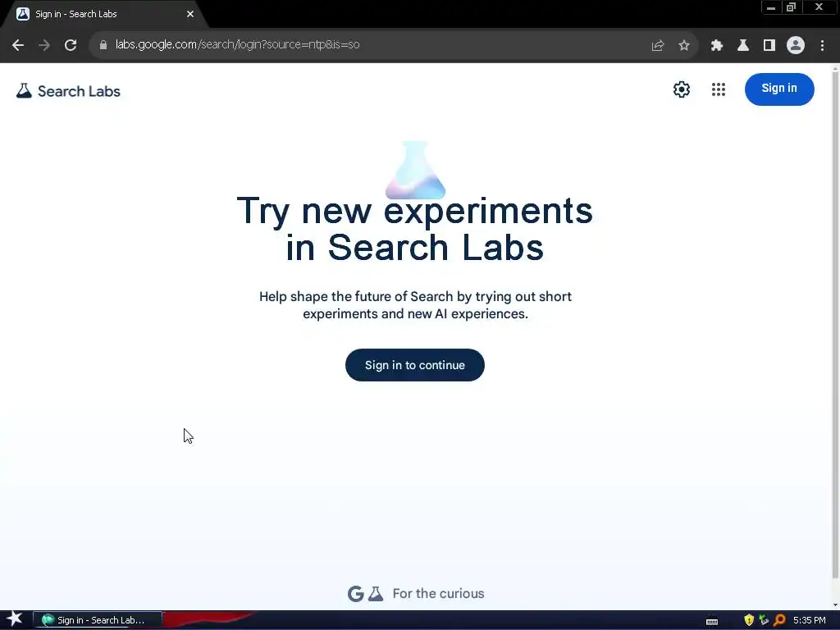Click the Search Labs flask logo
This screenshot has height=630, width=840.
point(24,90)
